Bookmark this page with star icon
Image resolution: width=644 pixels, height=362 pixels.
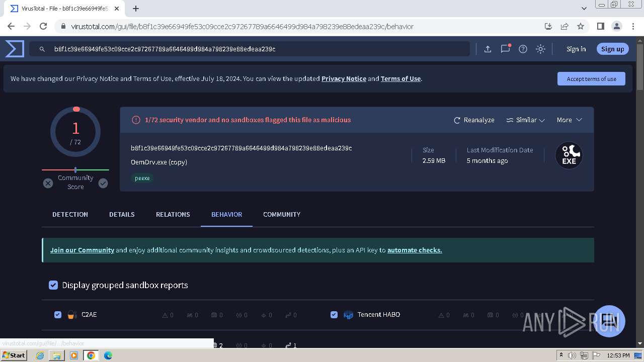[x=581, y=26]
